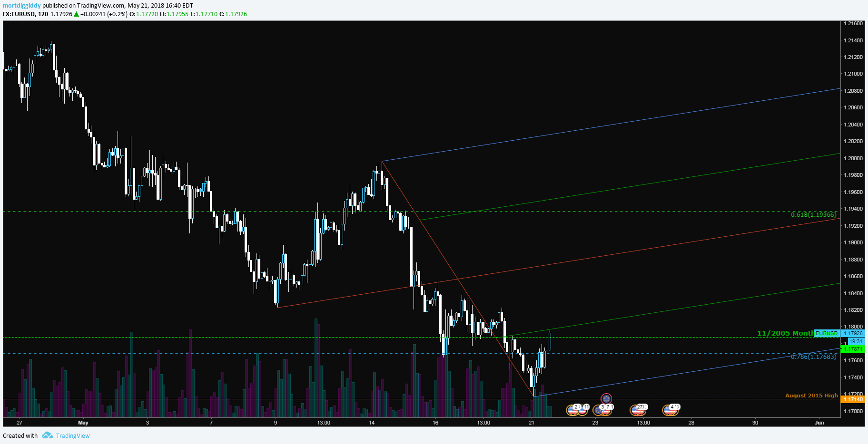The image size is (868, 444).
Task: Select the 0.786(1.17683) Fibonacci label
Action: [x=813, y=357]
